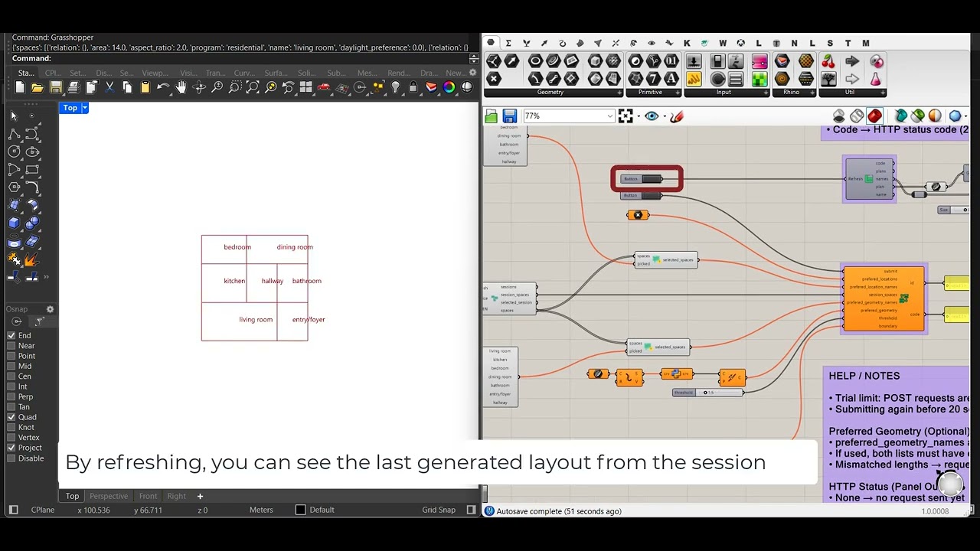The width and height of the screenshot is (980, 551).
Task: Toggle the End osnap checkbox
Action: tap(11, 335)
